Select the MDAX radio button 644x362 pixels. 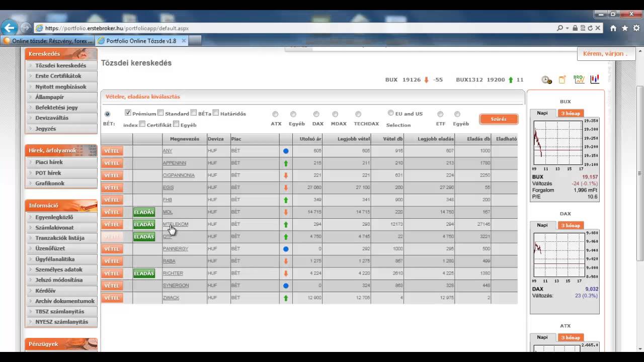pyautogui.click(x=335, y=114)
